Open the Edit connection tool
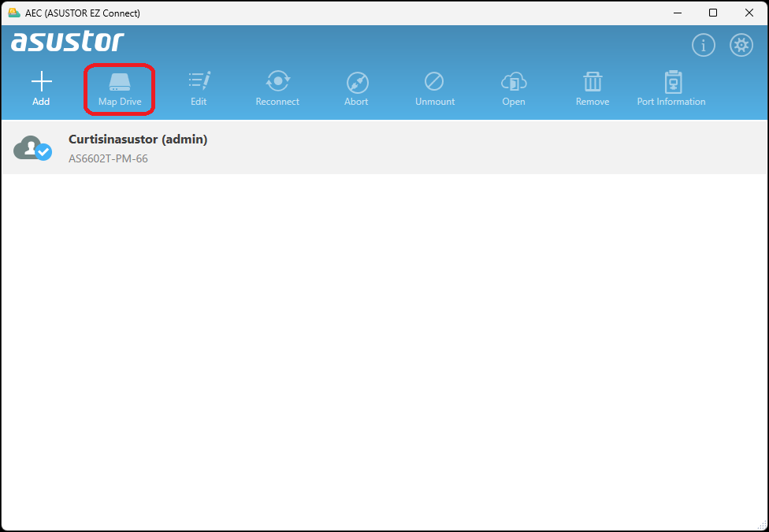The height and width of the screenshot is (532, 769). 199,82
